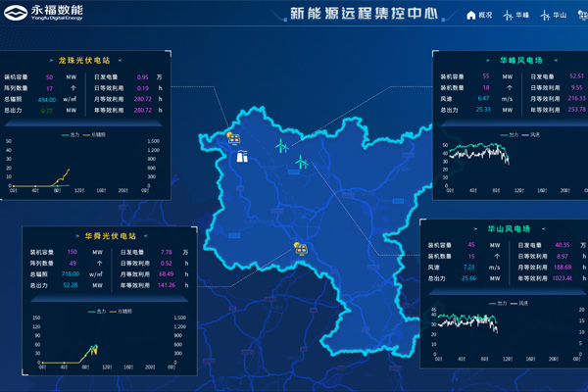The image size is (588, 392).
Task: Click the 华峰 wind turbine icon in the top navigation
Action: [x=509, y=16]
